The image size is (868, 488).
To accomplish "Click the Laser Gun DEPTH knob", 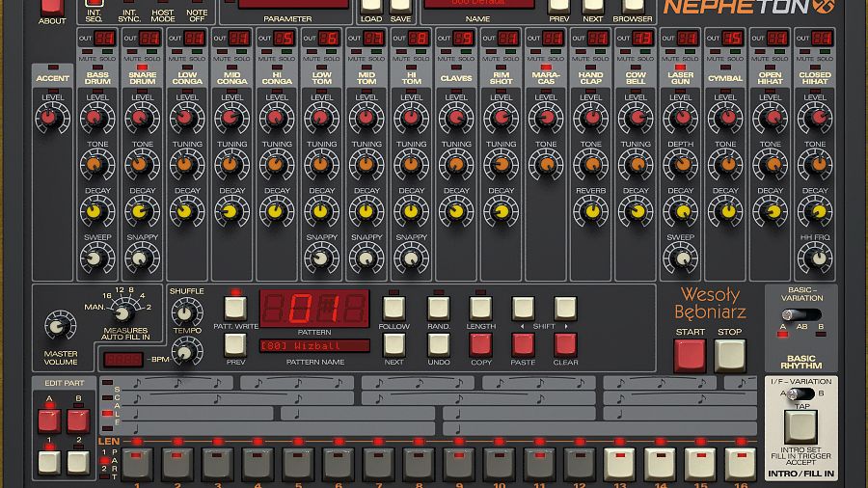I will click(681, 164).
